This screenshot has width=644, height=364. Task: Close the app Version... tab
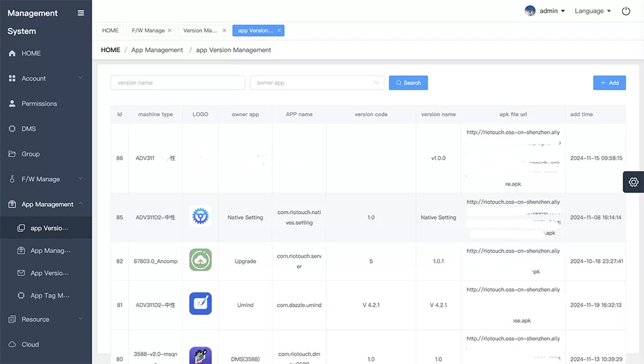pyautogui.click(x=279, y=30)
